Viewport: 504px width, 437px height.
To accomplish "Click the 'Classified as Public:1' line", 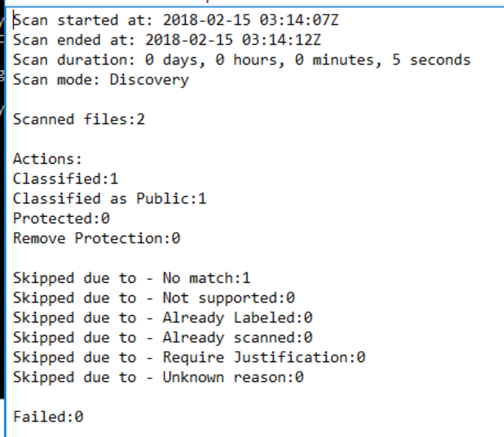I will [109, 198].
